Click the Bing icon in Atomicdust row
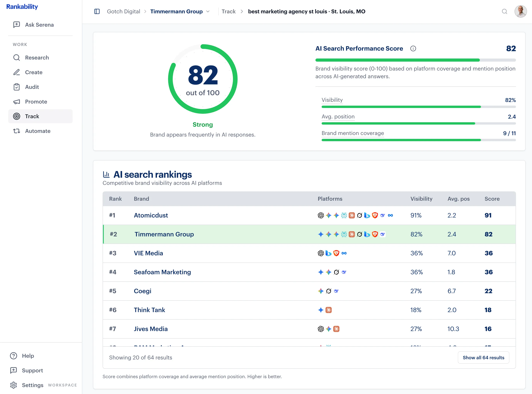Screen dimensions: 532x394 (367, 215)
